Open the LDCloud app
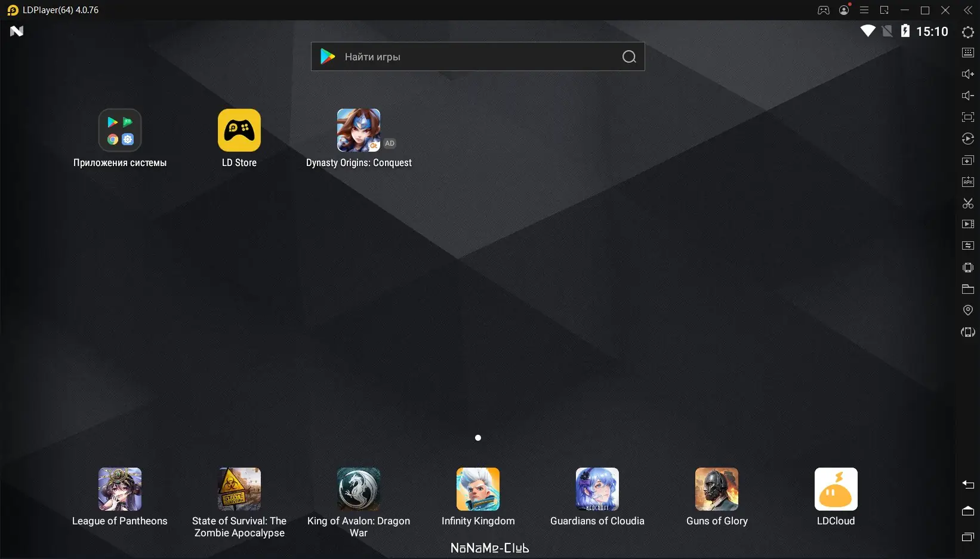 [x=836, y=489]
